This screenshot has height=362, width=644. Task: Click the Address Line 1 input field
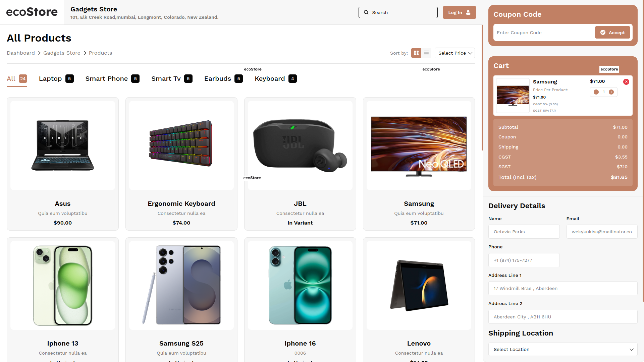tap(563, 288)
